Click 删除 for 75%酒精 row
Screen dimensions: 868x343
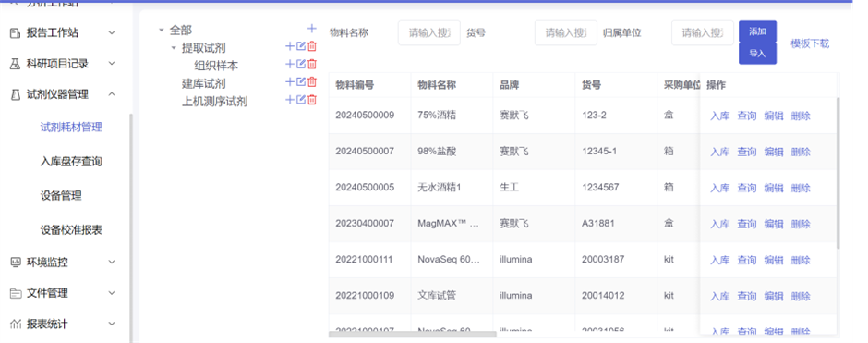(x=801, y=116)
